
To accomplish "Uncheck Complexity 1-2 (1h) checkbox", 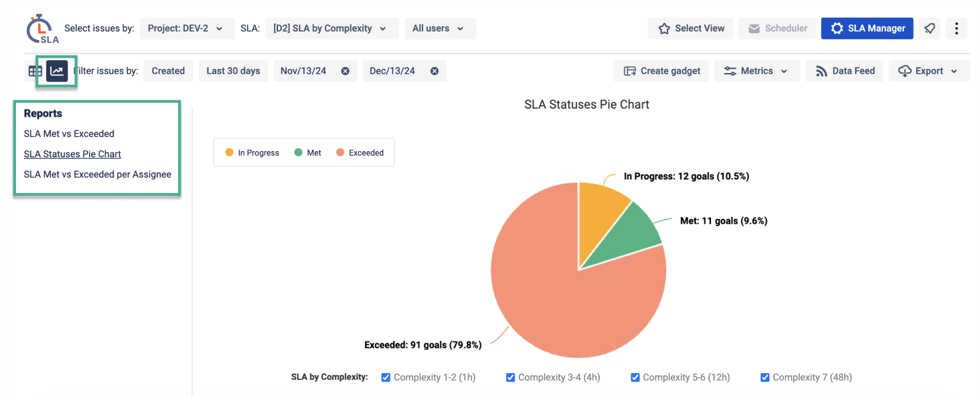I will click(386, 377).
